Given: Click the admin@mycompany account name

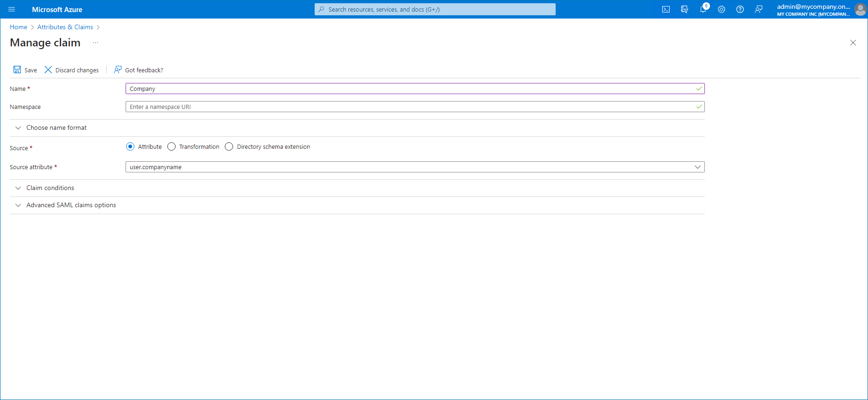Looking at the screenshot, I should [x=813, y=6].
